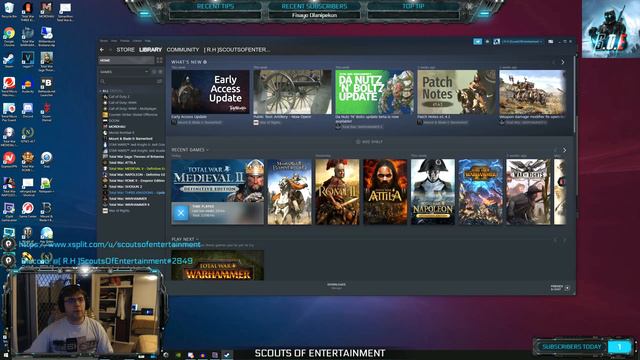
Task: Open the Discord desktop shortcut
Action: [x=27, y=110]
